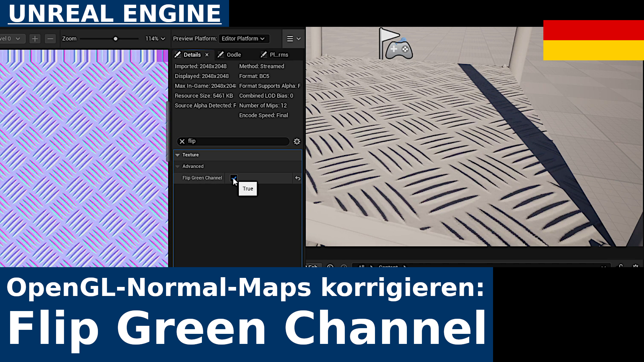Reset Flip Green Channel to default
The width and height of the screenshot is (644, 362).
pos(298,178)
